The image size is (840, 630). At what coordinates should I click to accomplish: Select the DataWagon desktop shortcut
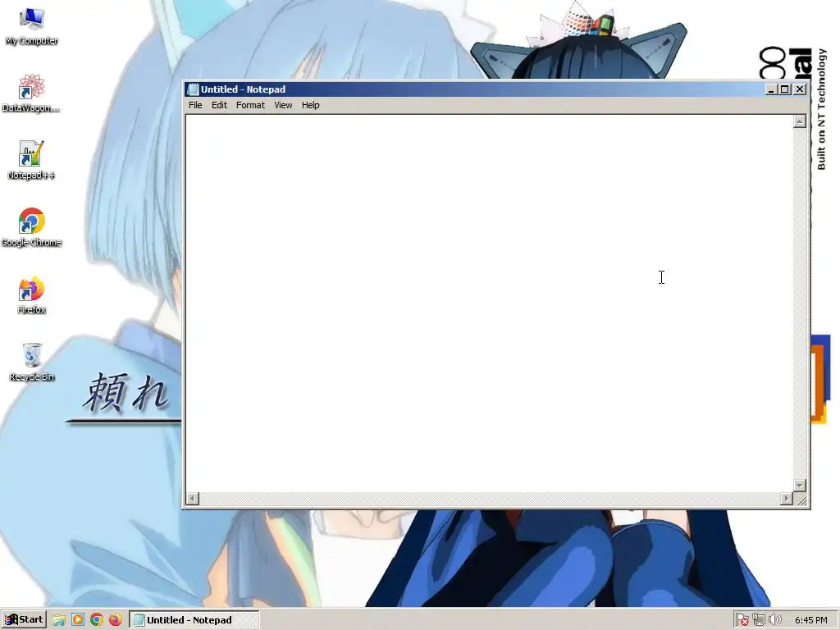click(x=31, y=94)
